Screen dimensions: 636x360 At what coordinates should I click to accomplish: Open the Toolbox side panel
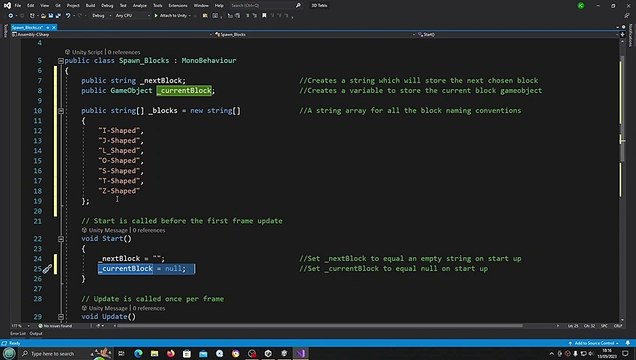[x=5, y=31]
